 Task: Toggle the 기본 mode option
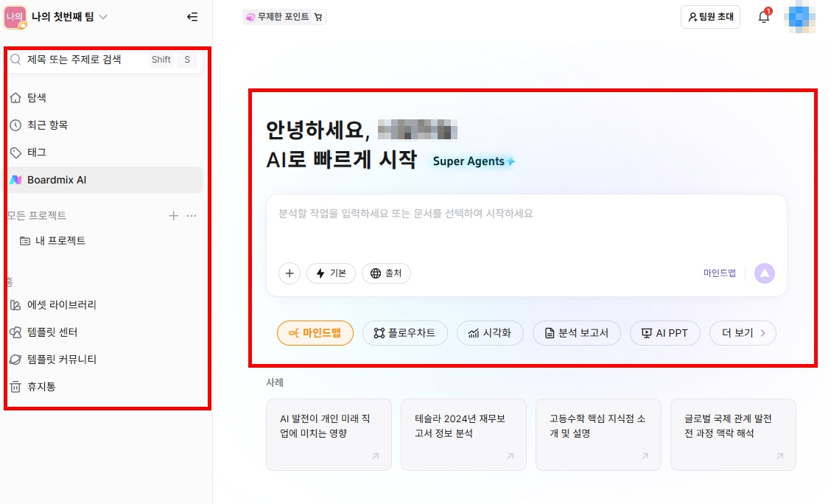[331, 273]
